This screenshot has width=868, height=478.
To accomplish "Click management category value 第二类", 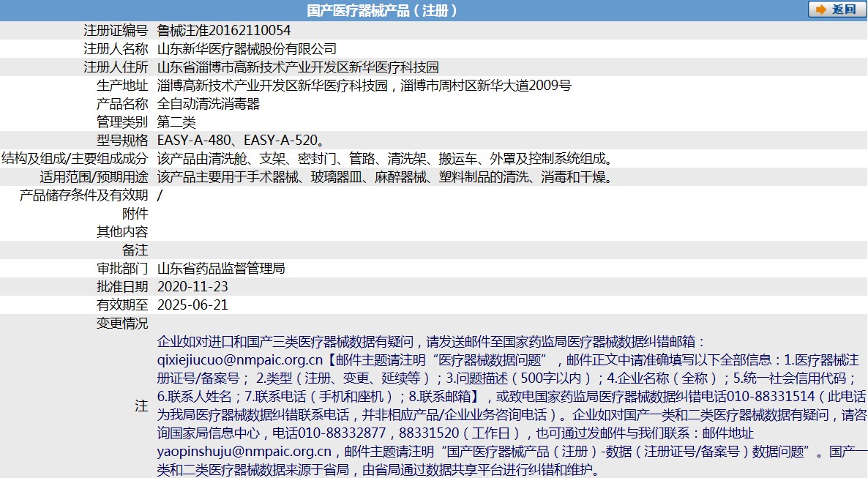I will [x=176, y=122].
